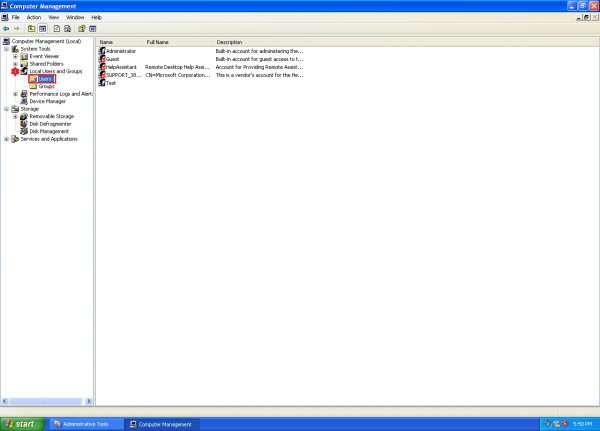Click the disabled Guest account icon
Viewport: 600px width, 431px height.
[x=102, y=59]
